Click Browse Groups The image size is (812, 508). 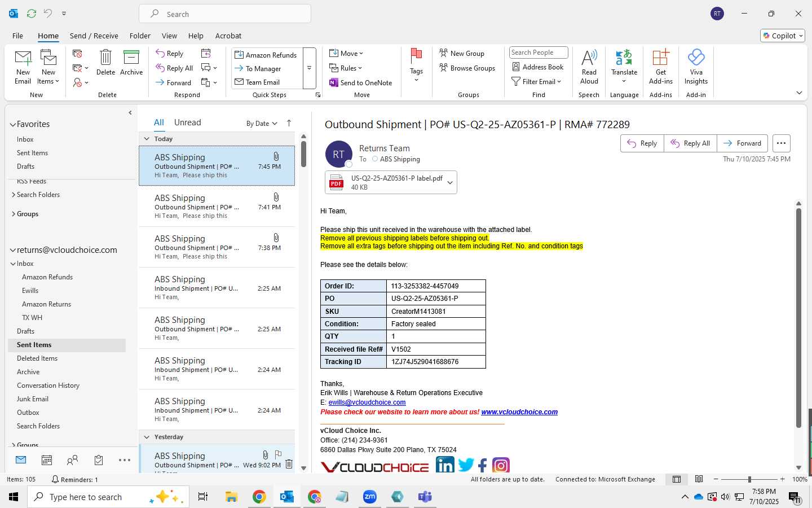click(x=467, y=68)
